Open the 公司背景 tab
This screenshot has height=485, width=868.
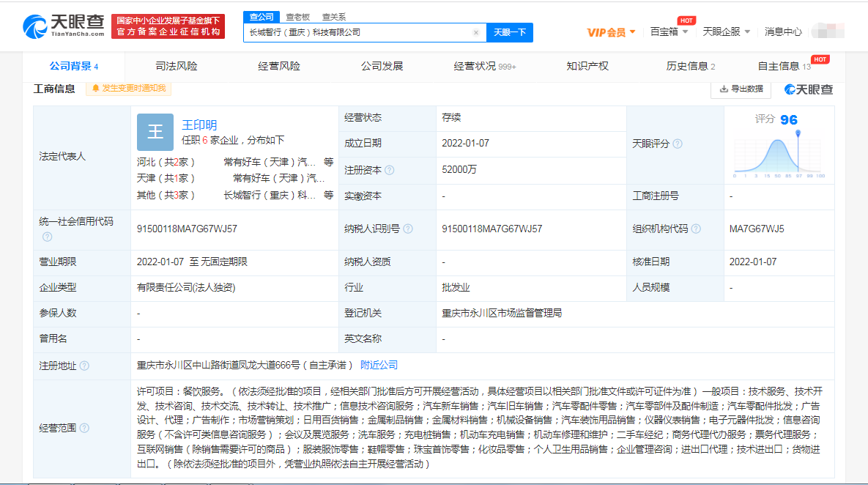click(74, 67)
